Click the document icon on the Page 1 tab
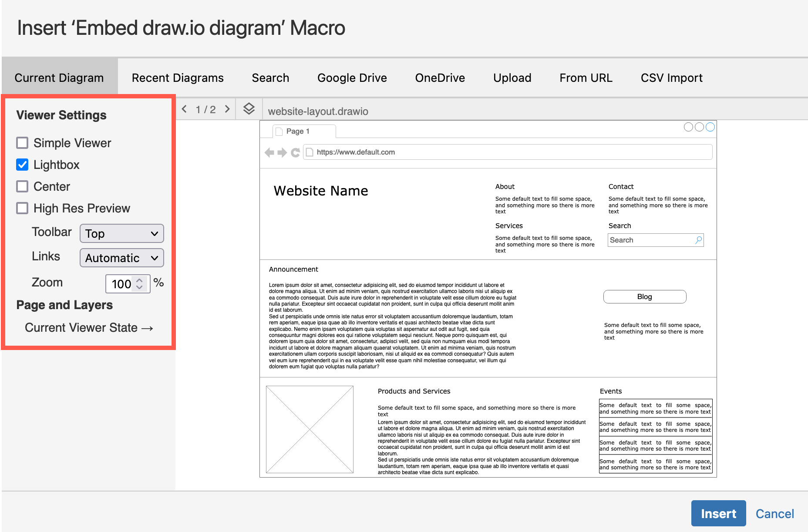The width and height of the screenshot is (808, 532). pyautogui.click(x=279, y=131)
